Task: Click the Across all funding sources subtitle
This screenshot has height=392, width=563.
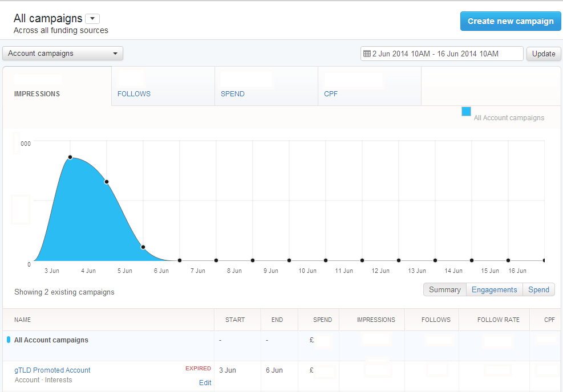Action: point(60,31)
